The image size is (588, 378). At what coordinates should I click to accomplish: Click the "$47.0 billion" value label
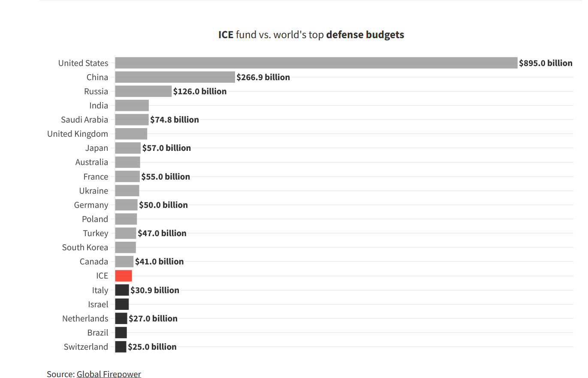[x=162, y=233]
